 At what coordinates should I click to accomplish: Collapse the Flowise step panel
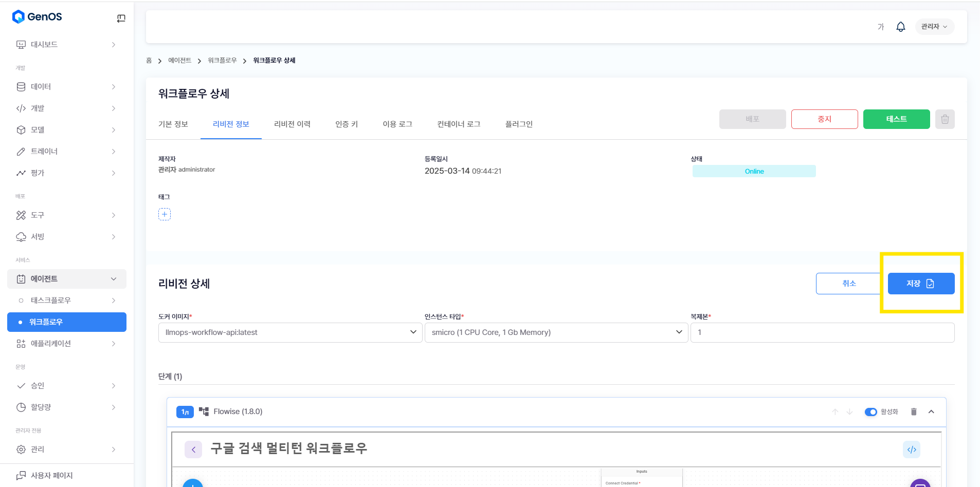click(931, 411)
